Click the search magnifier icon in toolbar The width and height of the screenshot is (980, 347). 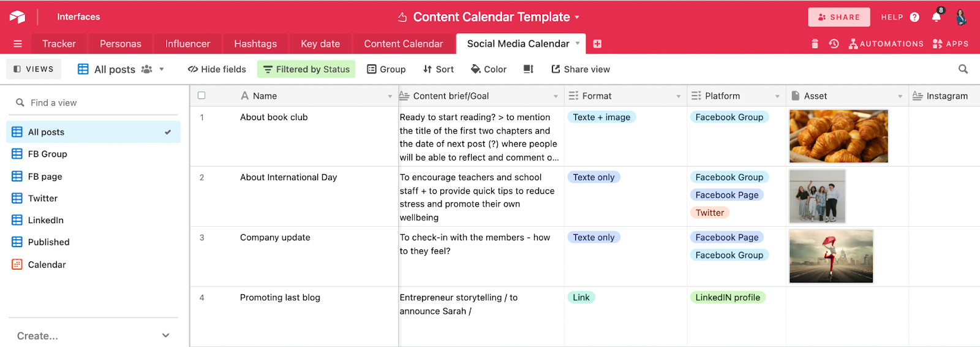(963, 69)
